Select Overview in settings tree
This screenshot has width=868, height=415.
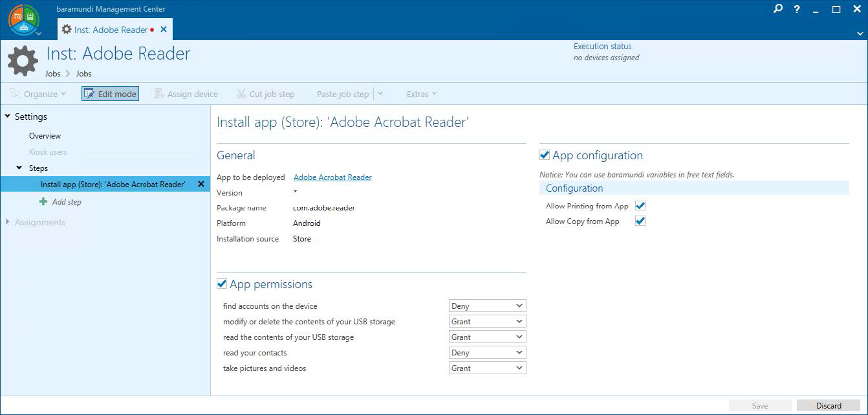(x=45, y=136)
